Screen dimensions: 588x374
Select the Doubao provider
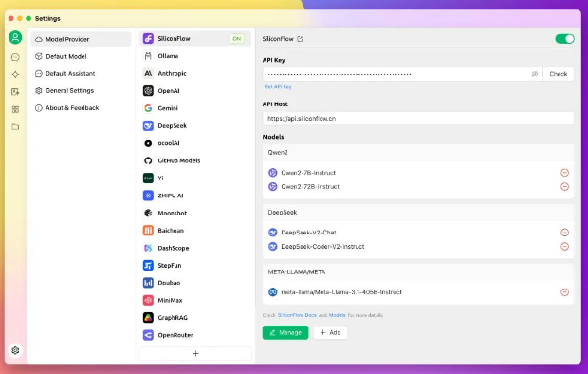pos(195,283)
